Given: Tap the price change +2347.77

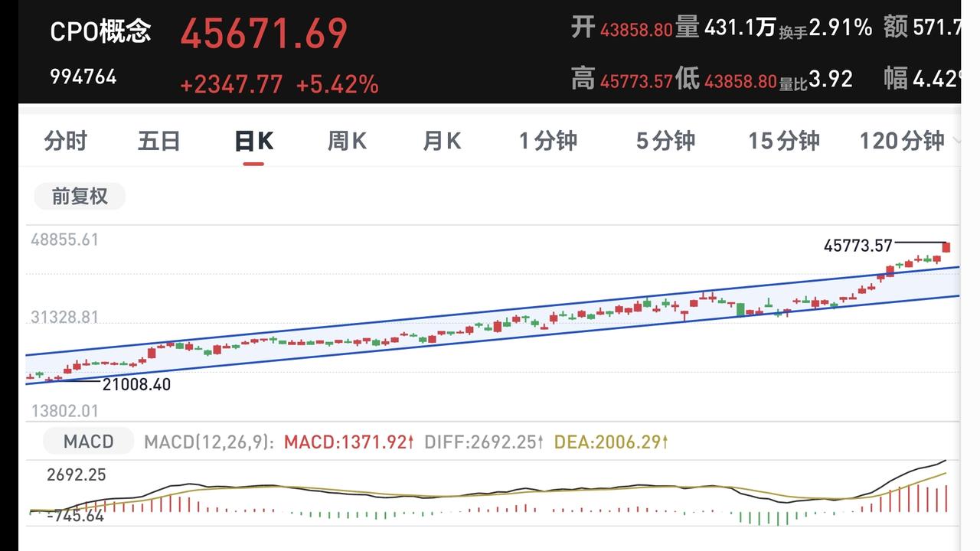Looking at the screenshot, I should (x=231, y=84).
